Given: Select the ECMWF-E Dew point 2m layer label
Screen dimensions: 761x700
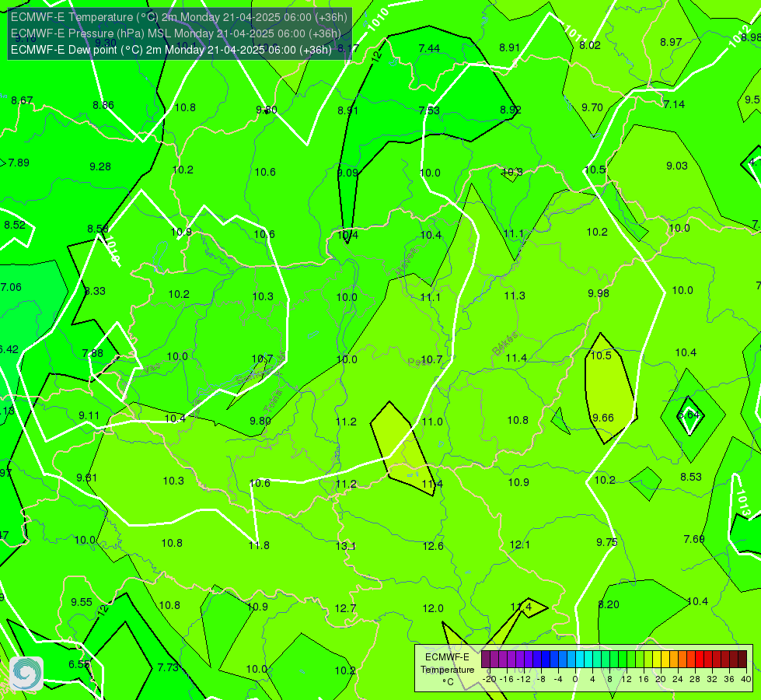Looking at the screenshot, I should (x=171, y=50).
